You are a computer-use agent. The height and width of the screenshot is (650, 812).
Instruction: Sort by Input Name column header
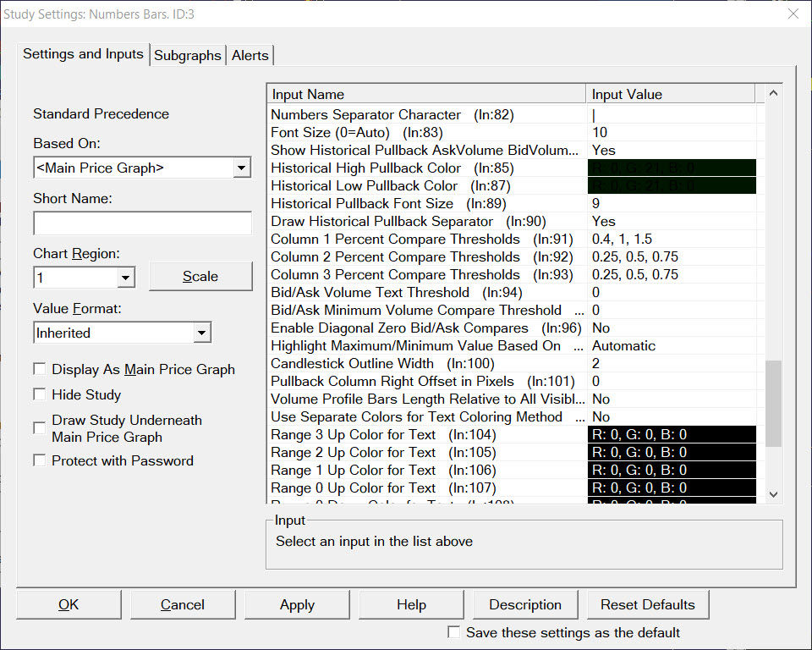coord(426,94)
